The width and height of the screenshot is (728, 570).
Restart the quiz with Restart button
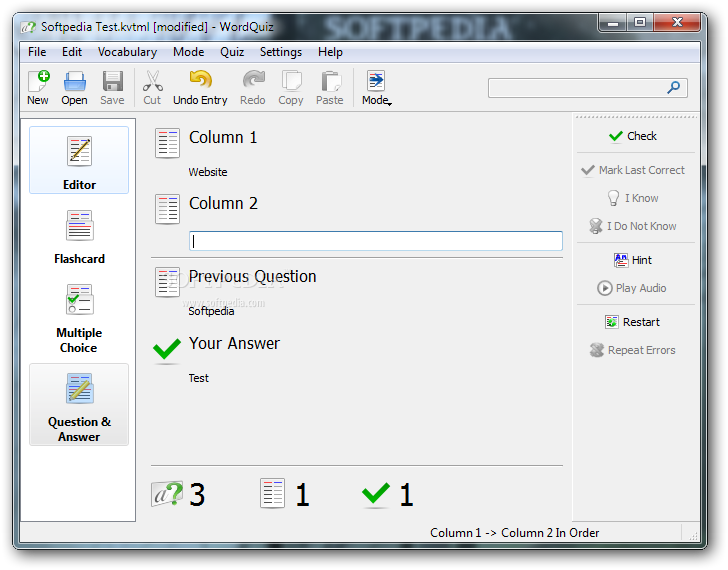click(632, 322)
